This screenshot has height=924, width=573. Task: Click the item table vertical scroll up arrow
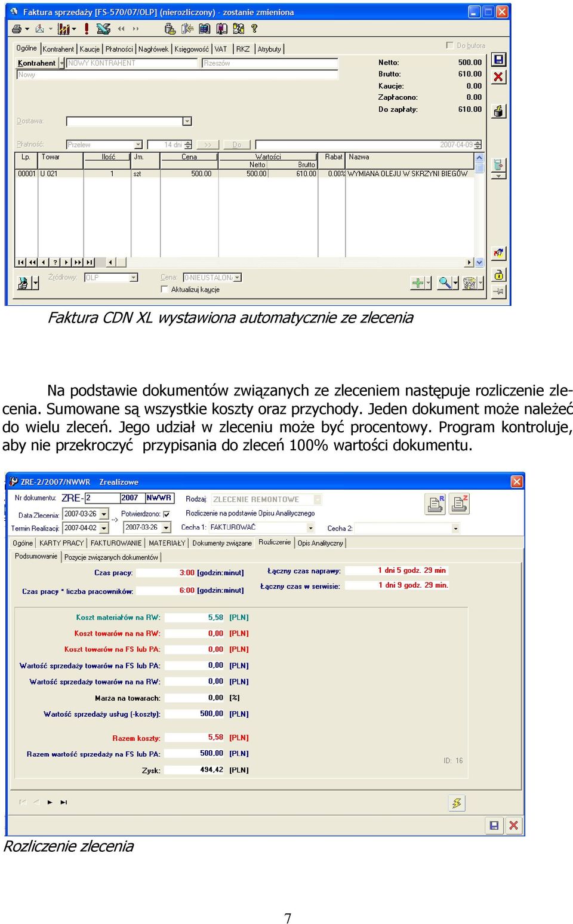[479, 158]
